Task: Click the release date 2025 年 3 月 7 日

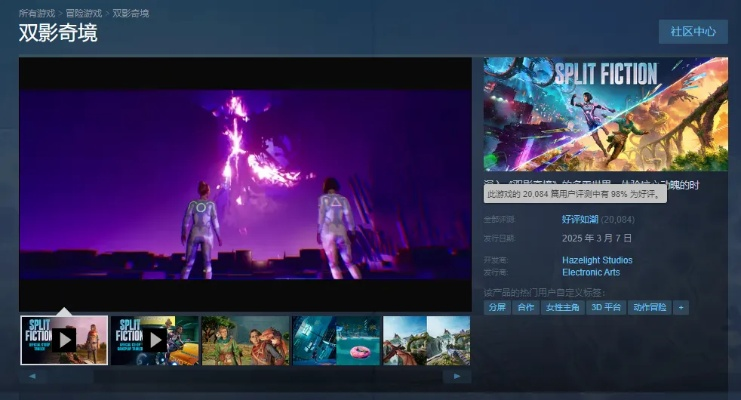Action: coord(596,238)
